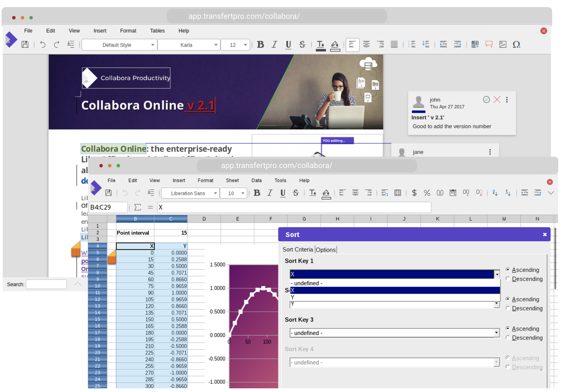562x392 pixels.
Task: Click the equals Function icon
Action: click(x=150, y=207)
